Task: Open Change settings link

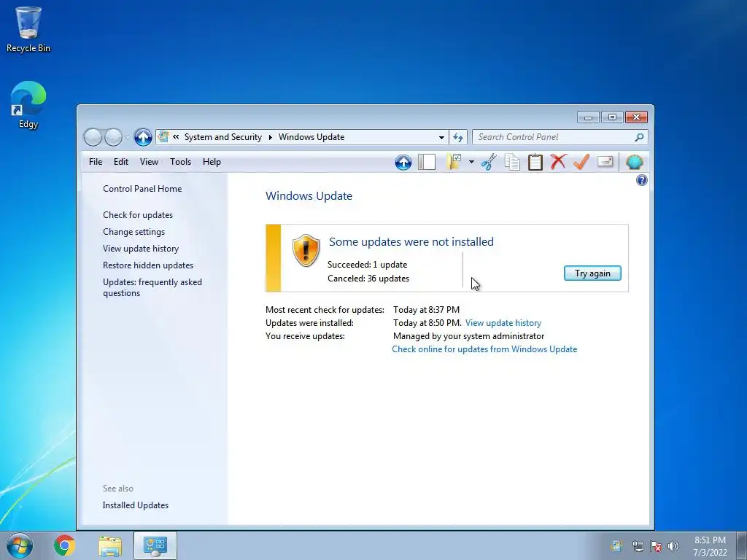Action: pos(134,232)
